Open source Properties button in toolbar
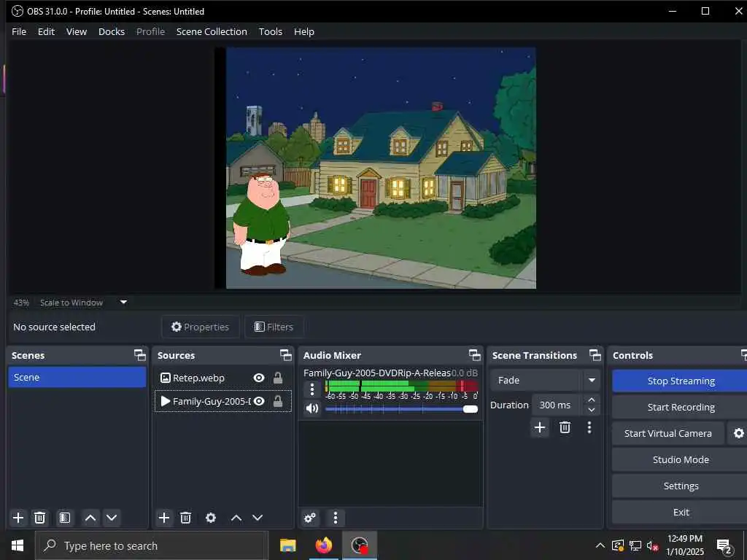Viewport: 747px width, 560px height. click(x=200, y=327)
